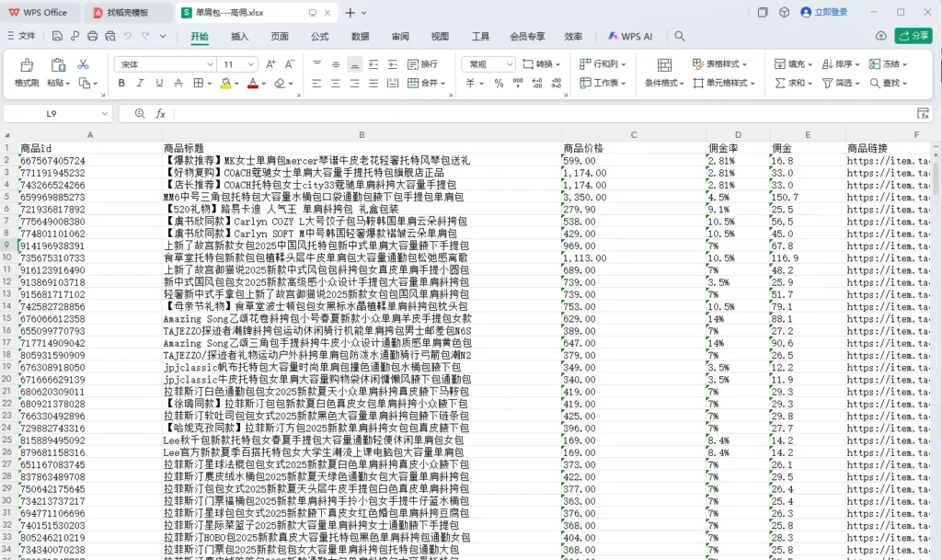Click the Share (分享) button

click(913, 36)
